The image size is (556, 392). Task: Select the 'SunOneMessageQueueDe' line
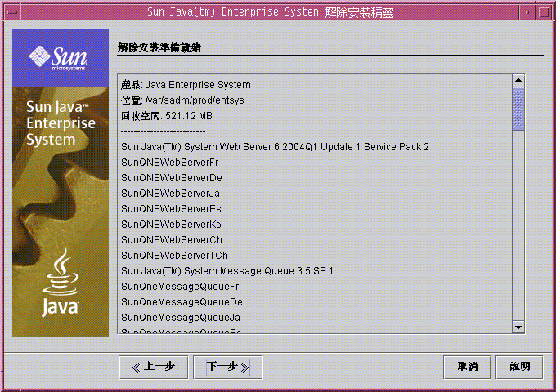point(182,302)
